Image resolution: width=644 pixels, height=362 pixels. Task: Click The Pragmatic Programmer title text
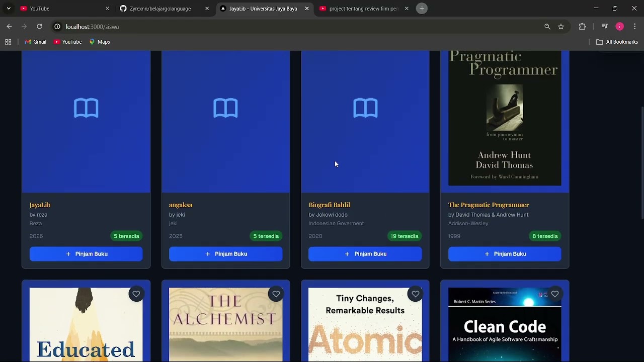489,205
